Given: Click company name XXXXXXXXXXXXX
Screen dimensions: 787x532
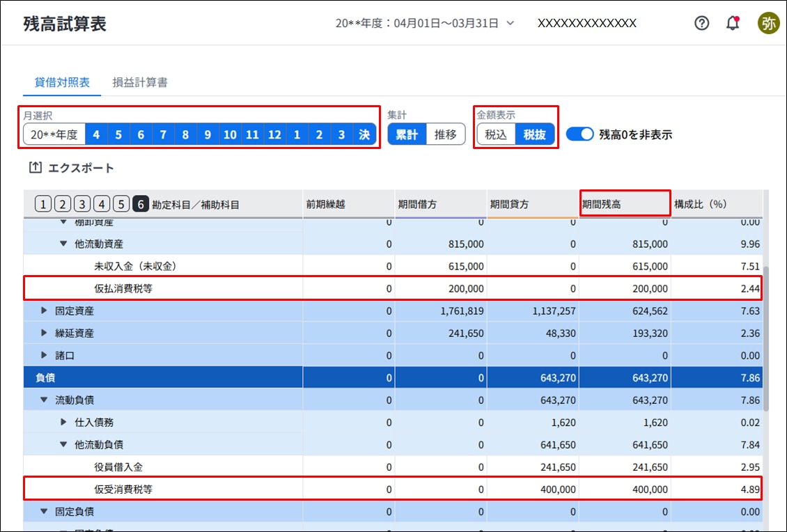Looking at the screenshot, I should tap(586, 23).
